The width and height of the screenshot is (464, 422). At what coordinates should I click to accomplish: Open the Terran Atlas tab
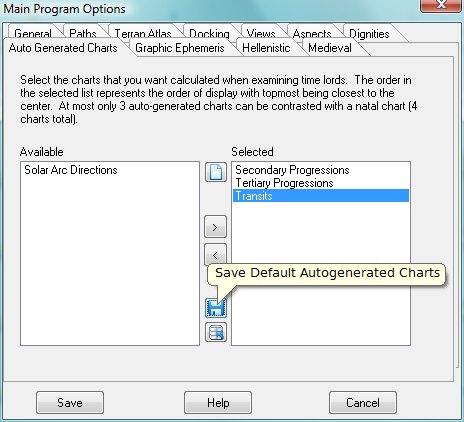click(x=143, y=33)
